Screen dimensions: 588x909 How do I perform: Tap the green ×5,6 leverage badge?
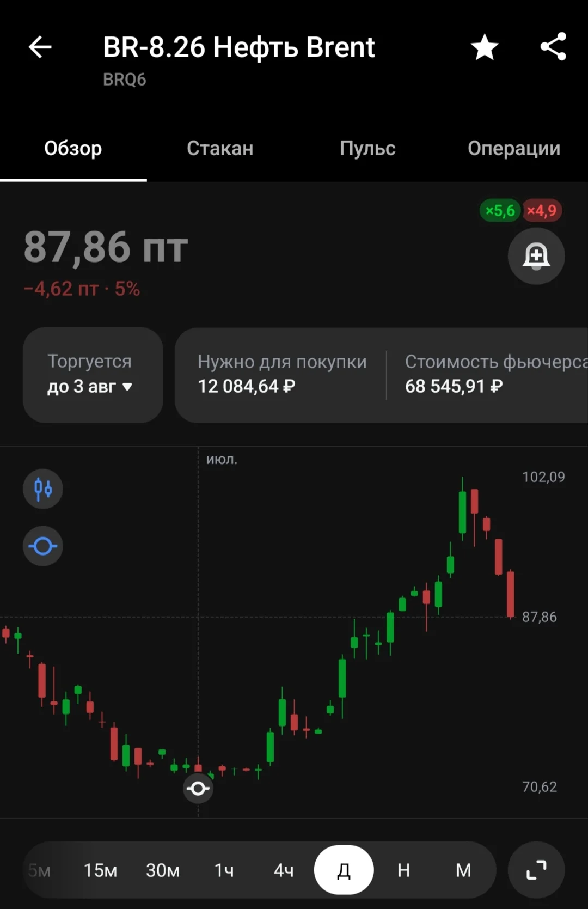(500, 211)
